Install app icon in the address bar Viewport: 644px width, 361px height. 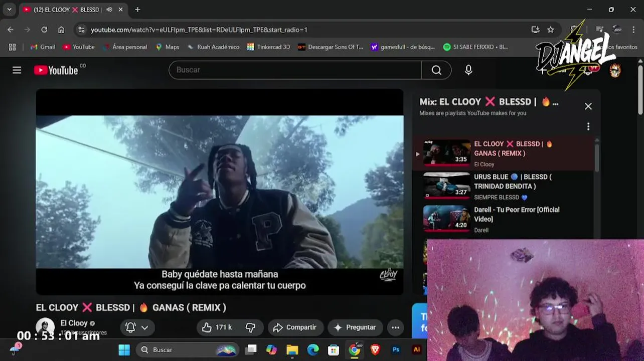(535, 30)
